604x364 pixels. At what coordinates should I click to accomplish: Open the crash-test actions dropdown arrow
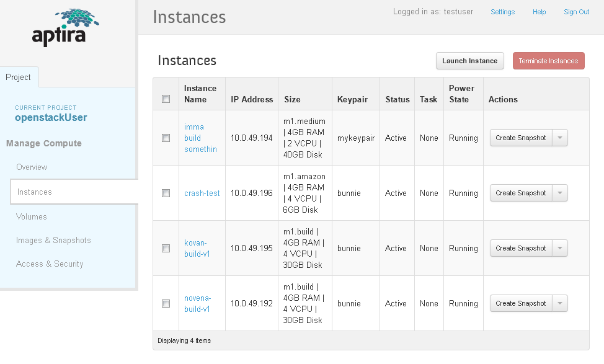click(560, 193)
